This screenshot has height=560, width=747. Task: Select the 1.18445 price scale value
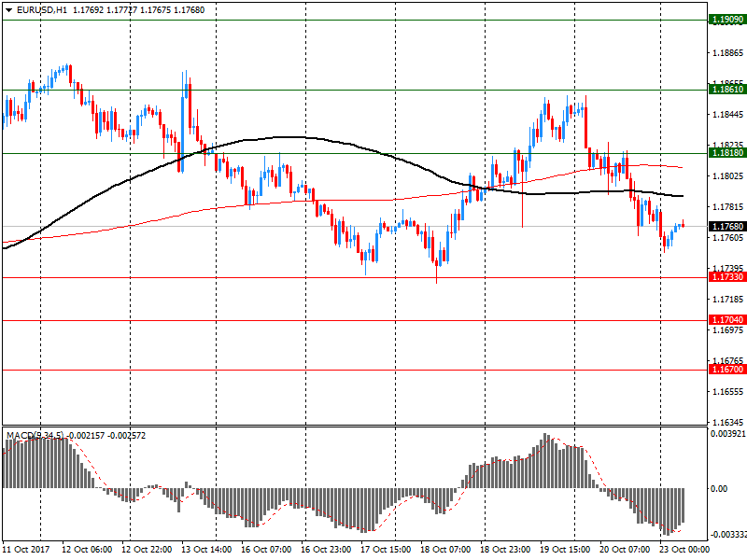coord(728,115)
